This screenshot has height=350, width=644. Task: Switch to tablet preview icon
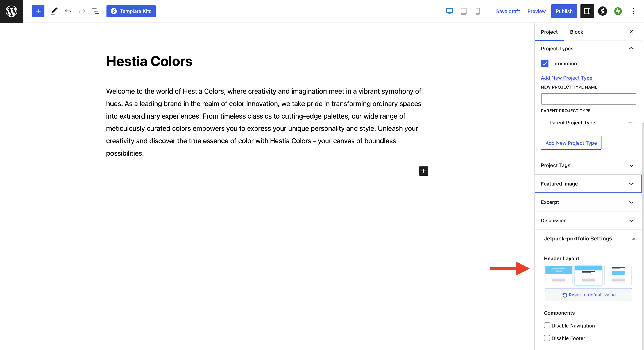point(463,11)
